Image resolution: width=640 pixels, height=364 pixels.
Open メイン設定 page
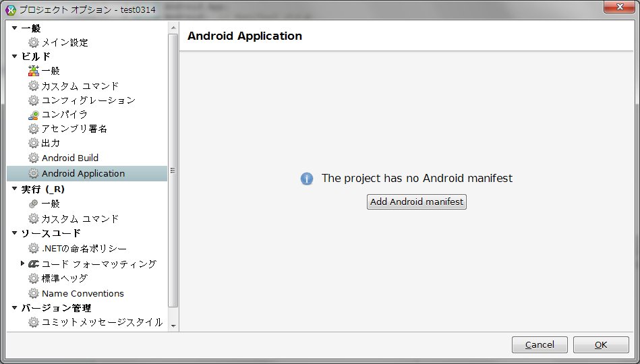pyautogui.click(x=65, y=42)
